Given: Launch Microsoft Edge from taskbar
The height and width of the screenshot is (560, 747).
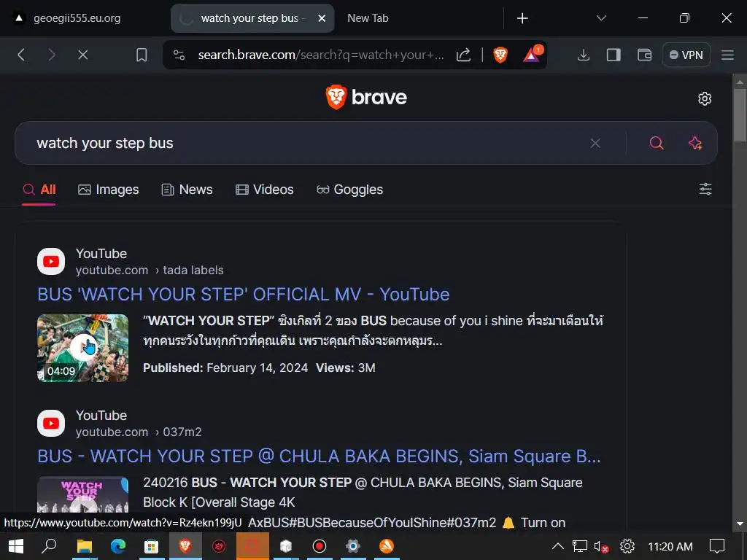Looking at the screenshot, I should click(117, 546).
